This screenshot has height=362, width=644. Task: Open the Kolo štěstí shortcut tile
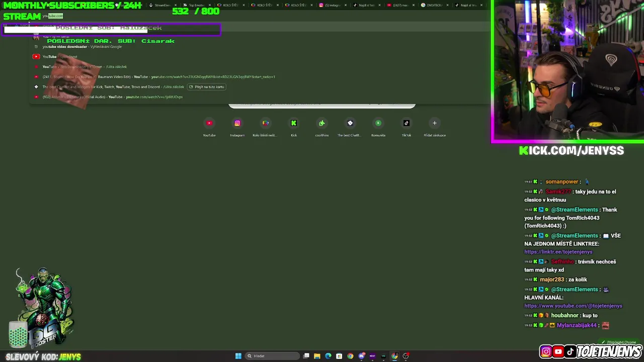[x=265, y=127]
